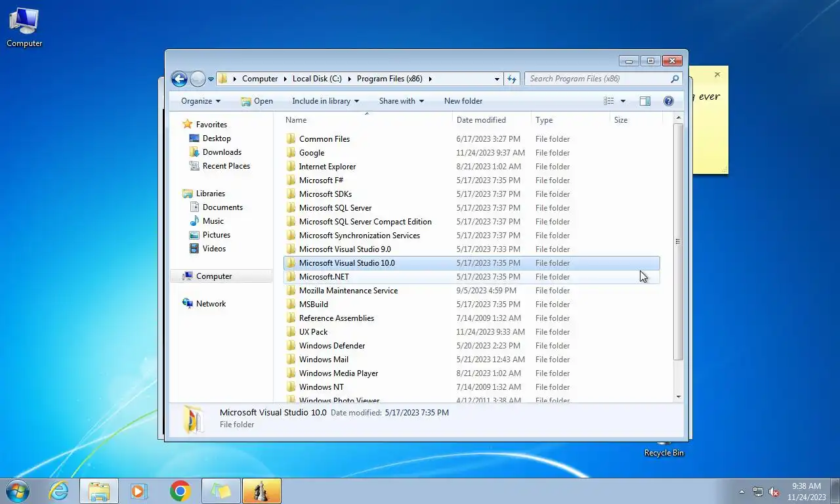Image resolution: width=840 pixels, height=504 pixels.
Task: Select Computer in the address breadcrumb
Action: (260, 79)
